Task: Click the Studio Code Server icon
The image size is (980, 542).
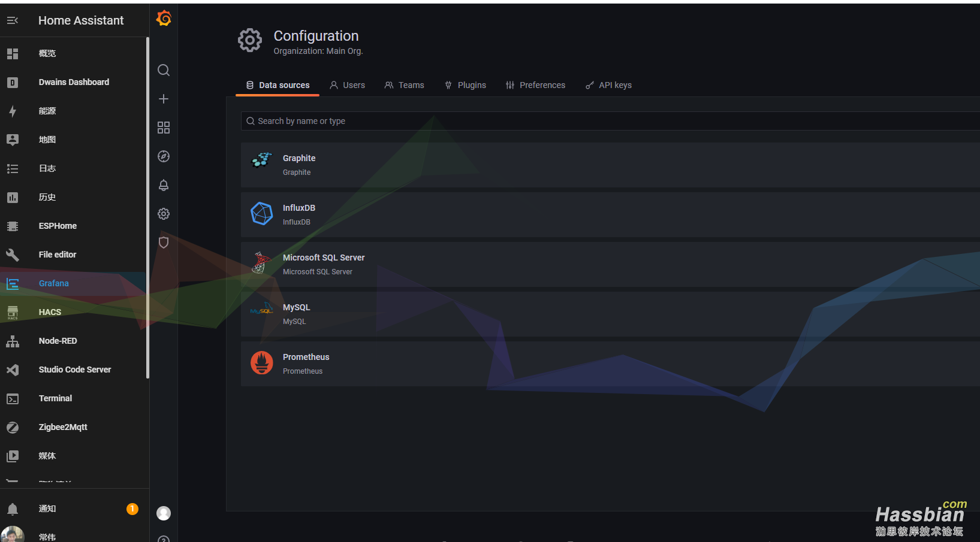Action: point(13,370)
